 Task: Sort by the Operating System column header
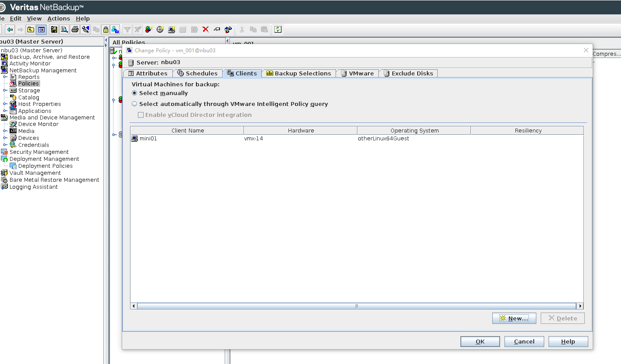pos(414,131)
